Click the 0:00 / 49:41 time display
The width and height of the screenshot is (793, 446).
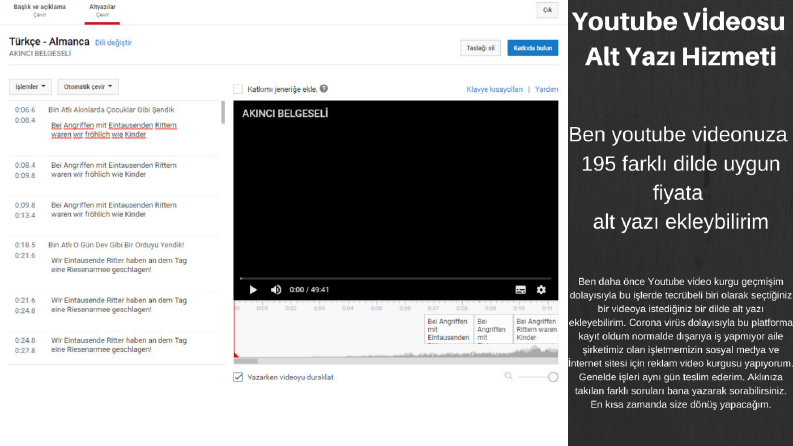(309, 290)
